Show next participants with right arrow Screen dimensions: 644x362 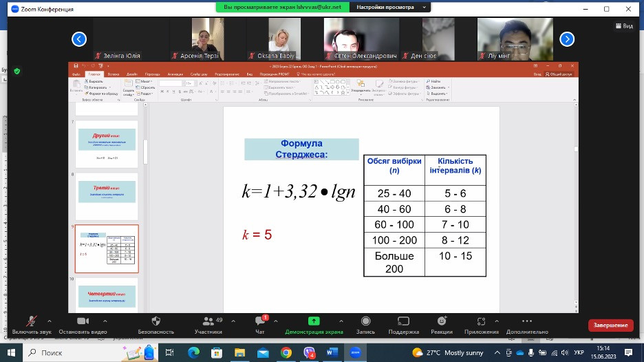pyautogui.click(x=567, y=39)
